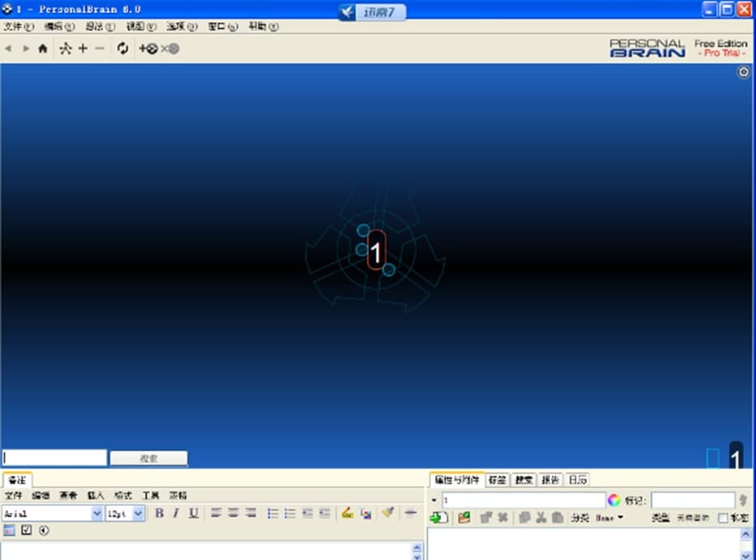Toggle italic formatting in notes editor
The height and width of the screenshot is (560, 756).
pos(176,513)
